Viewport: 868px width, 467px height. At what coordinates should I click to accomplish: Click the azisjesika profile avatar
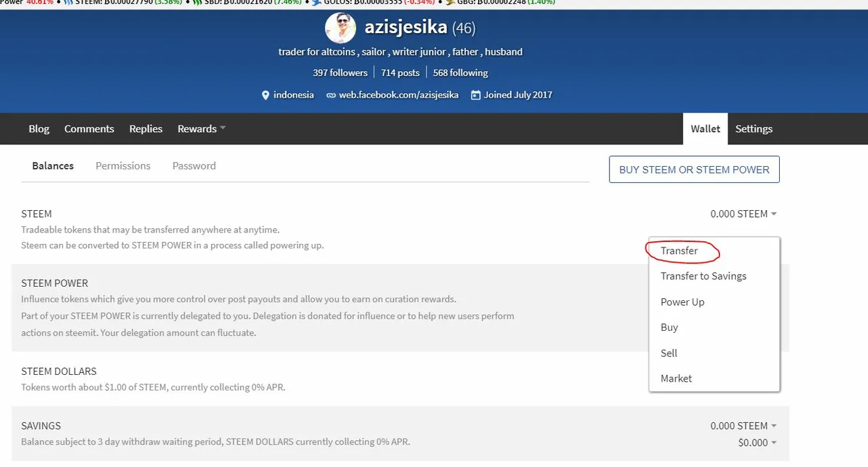(x=340, y=28)
